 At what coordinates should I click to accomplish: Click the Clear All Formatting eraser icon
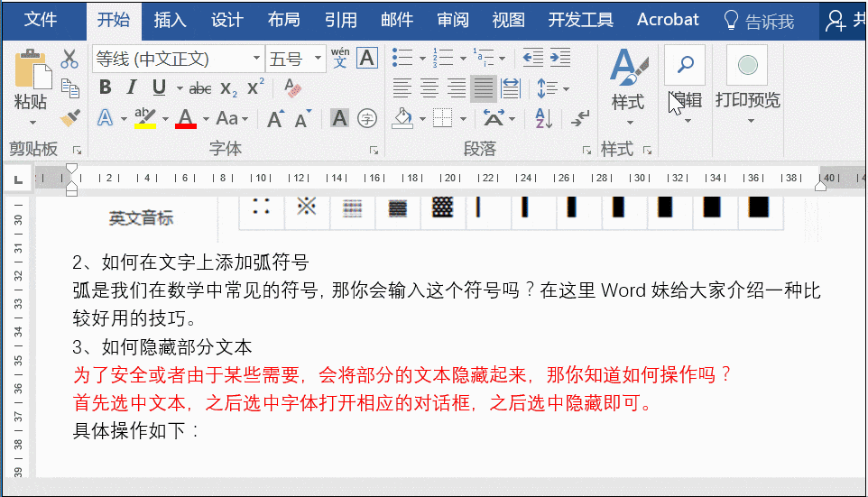[x=293, y=88]
